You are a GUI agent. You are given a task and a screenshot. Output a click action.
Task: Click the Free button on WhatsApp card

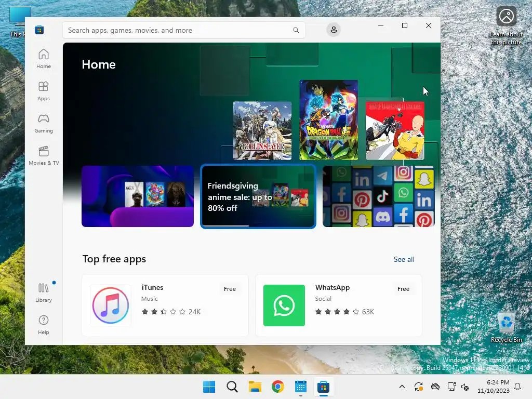(403, 289)
